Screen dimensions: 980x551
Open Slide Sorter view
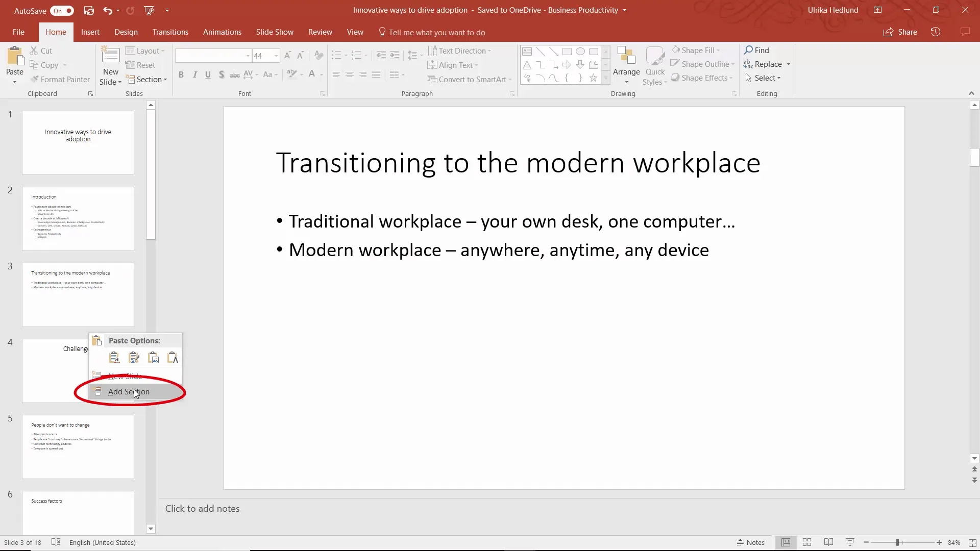tap(807, 542)
